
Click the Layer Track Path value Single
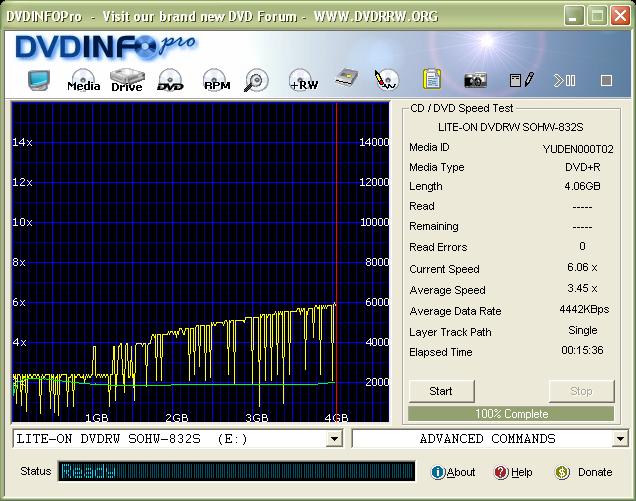pyautogui.click(x=583, y=331)
